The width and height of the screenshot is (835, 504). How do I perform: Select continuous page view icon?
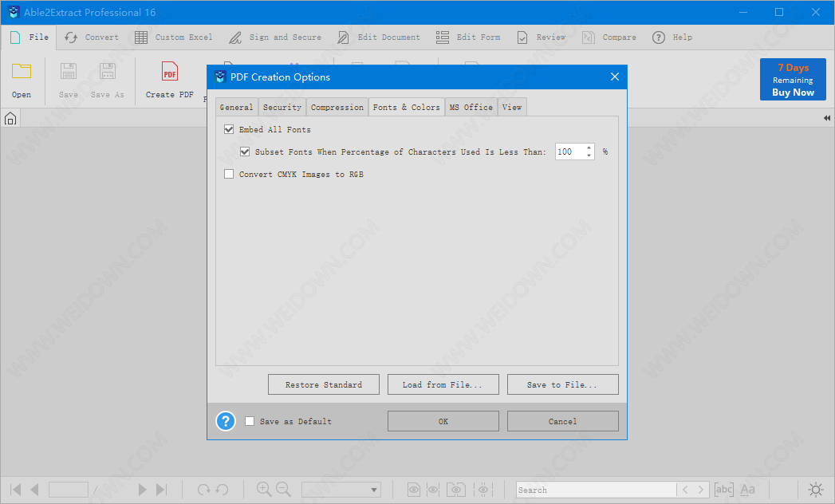tap(434, 489)
